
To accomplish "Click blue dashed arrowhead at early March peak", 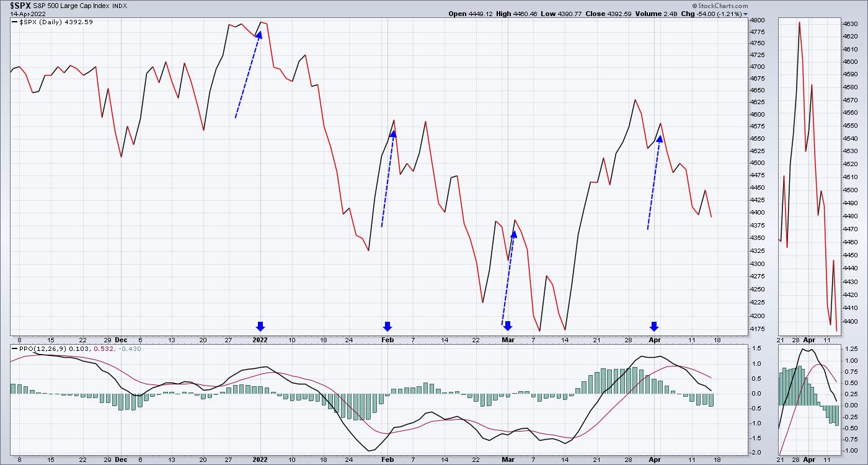I will (513, 234).
